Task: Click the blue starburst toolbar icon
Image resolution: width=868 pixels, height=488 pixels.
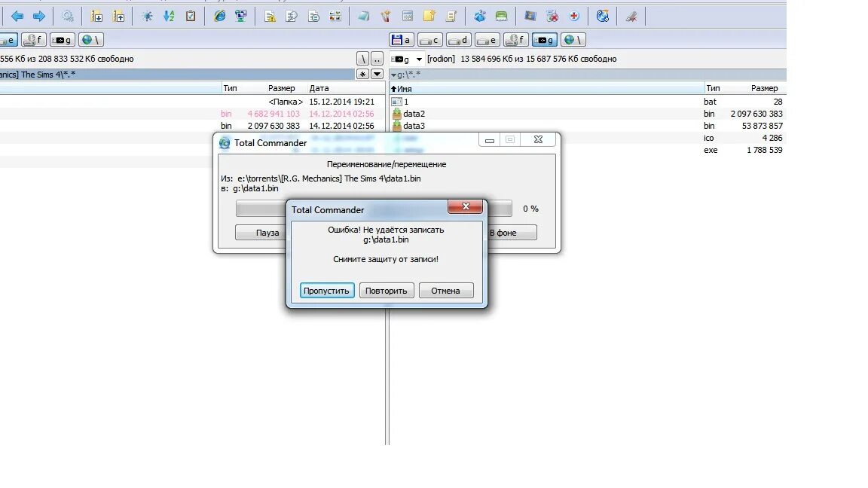Action: pyautogui.click(x=147, y=16)
